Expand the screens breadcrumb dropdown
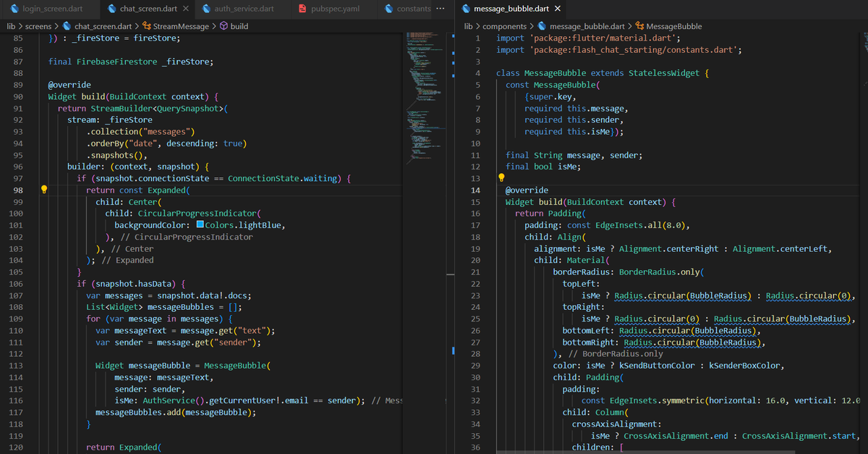The height and width of the screenshot is (454, 868). (38, 26)
